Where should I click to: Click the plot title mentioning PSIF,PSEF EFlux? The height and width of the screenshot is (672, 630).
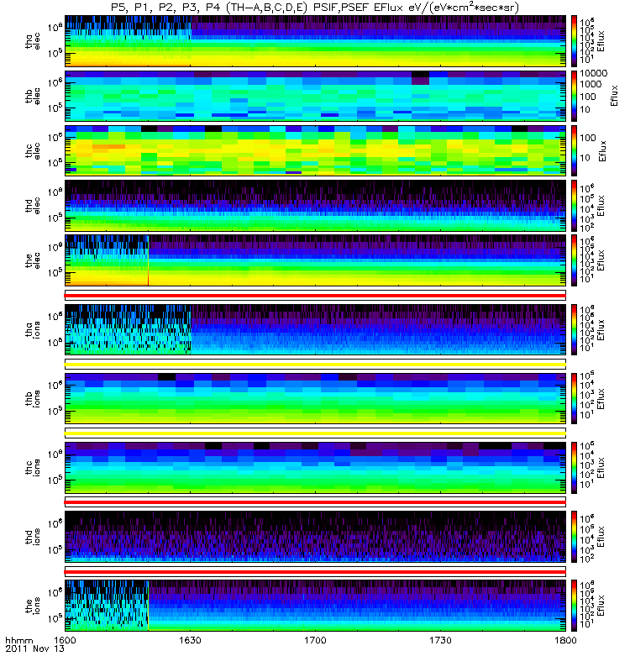tap(315, 8)
